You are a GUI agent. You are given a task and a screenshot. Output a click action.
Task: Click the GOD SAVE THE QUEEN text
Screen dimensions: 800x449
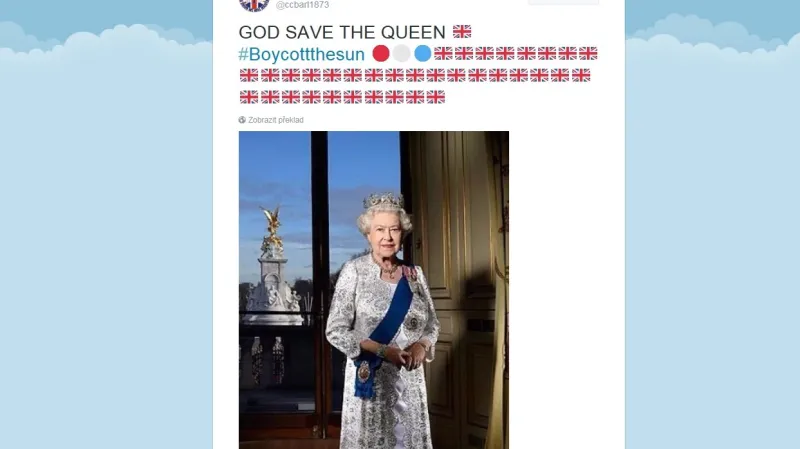pyautogui.click(x=342, y=32)
